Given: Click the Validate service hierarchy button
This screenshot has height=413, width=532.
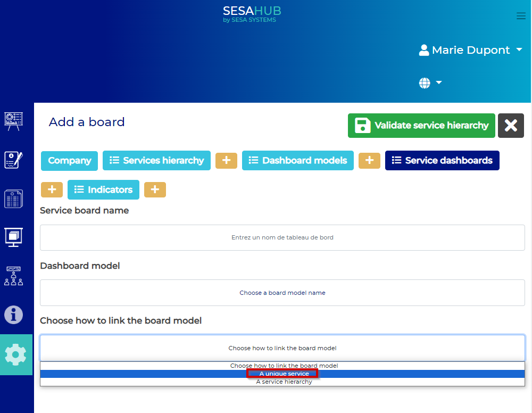Looking at the screenshot, I should point(421,126).
